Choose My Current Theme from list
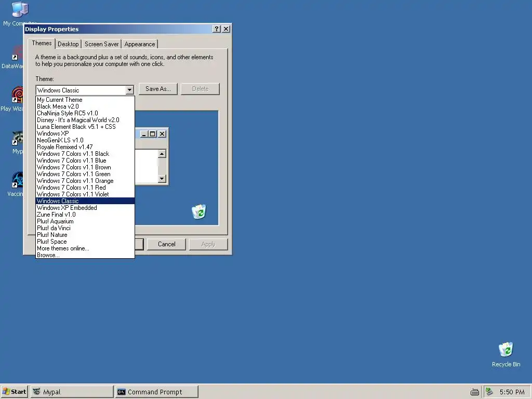The image size is (532, 399). click(85, 100)
